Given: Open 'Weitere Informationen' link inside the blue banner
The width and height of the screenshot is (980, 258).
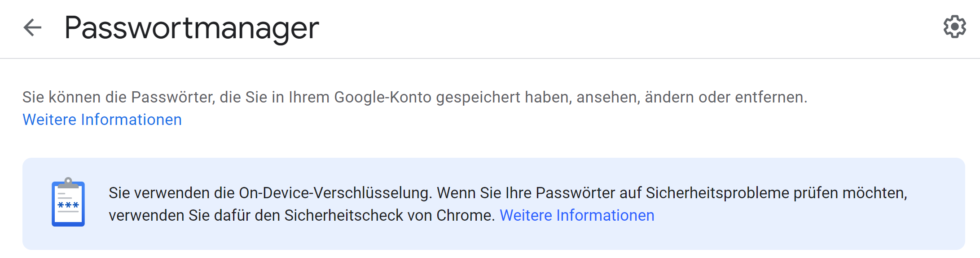Looking at the screenshot, I should [x=577, y=215].
